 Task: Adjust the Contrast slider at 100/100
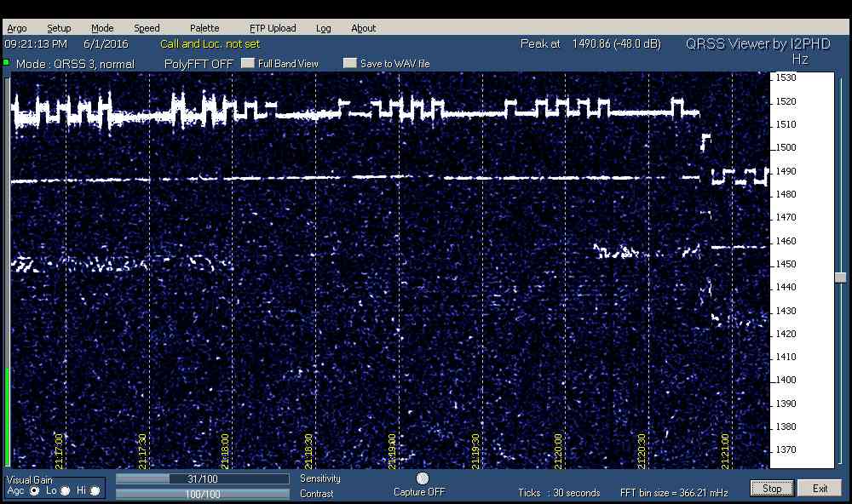[x=202, y=495]
